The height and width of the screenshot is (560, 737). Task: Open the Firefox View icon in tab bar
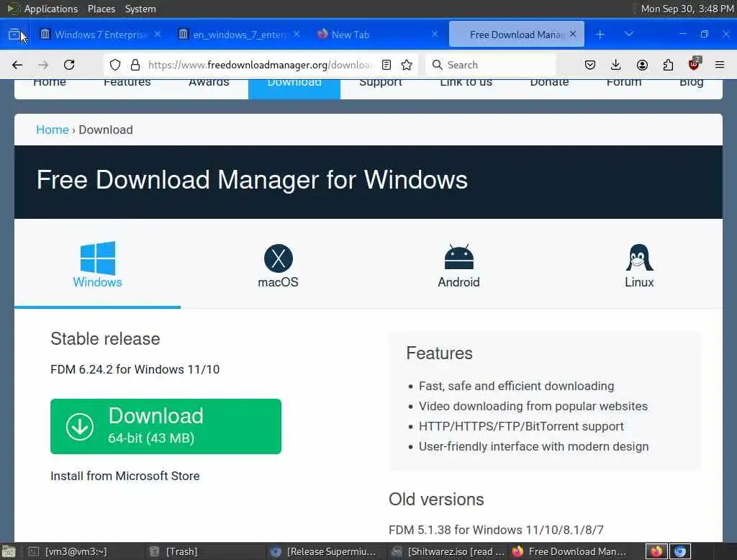[x=14, y=35]
